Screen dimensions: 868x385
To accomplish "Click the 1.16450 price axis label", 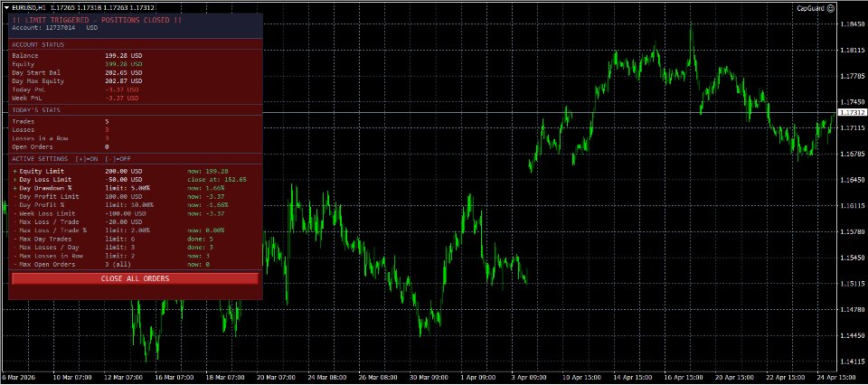I will (x=852, y=180).
